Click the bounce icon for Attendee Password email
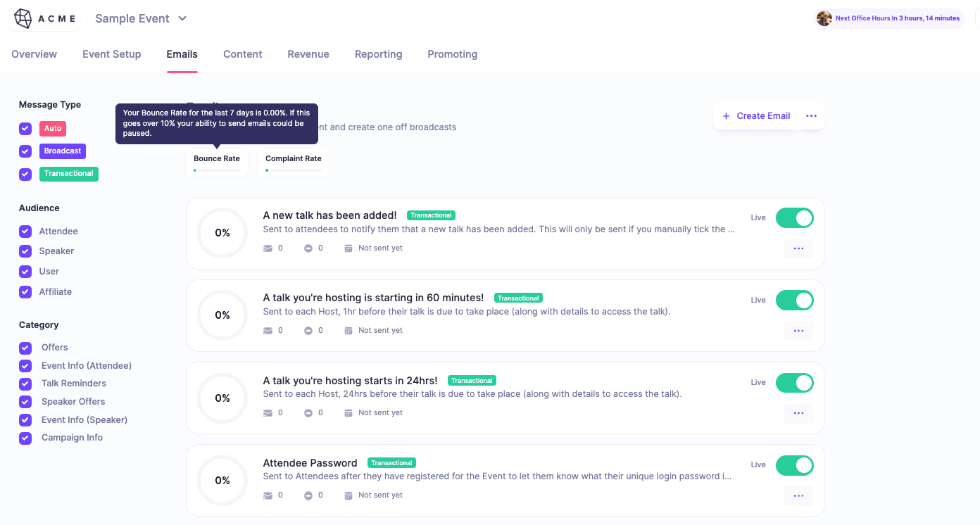This screenshot has width=980, height=525. tap(308, 495)
